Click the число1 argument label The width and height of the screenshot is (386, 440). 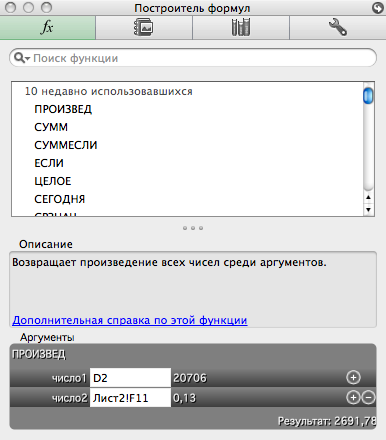pyautogui.click(x=69, y=378)
